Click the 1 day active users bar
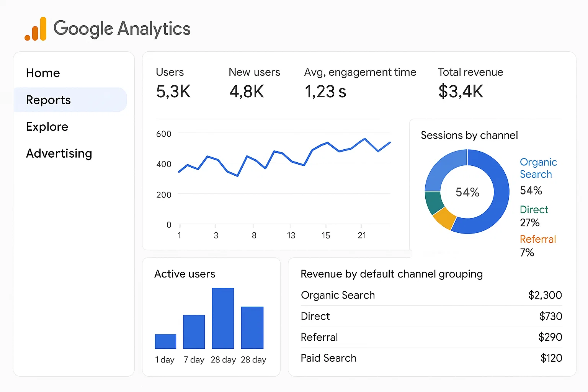The height and width of the screenshot is (392, 588). coord(165,341)
